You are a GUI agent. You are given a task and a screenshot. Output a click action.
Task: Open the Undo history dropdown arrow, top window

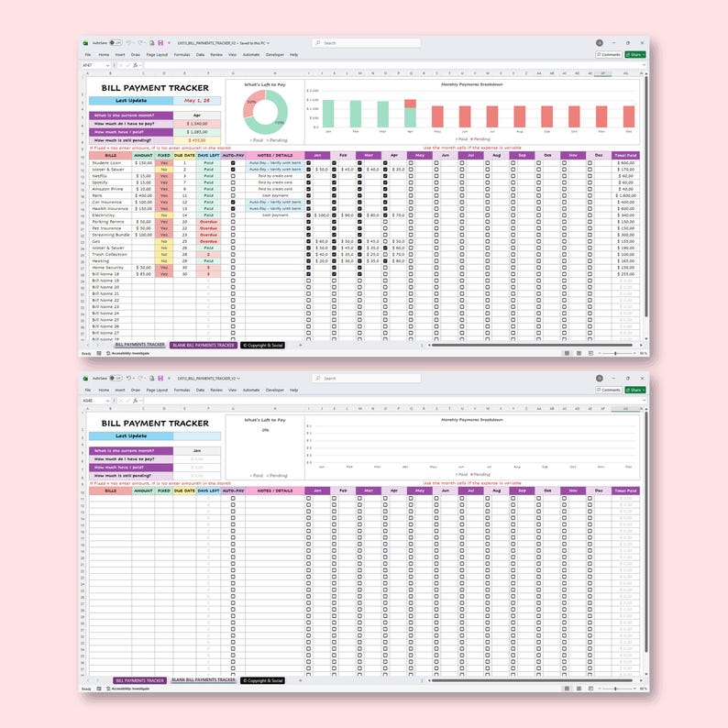pyautogui.click(x=133, y=43)
